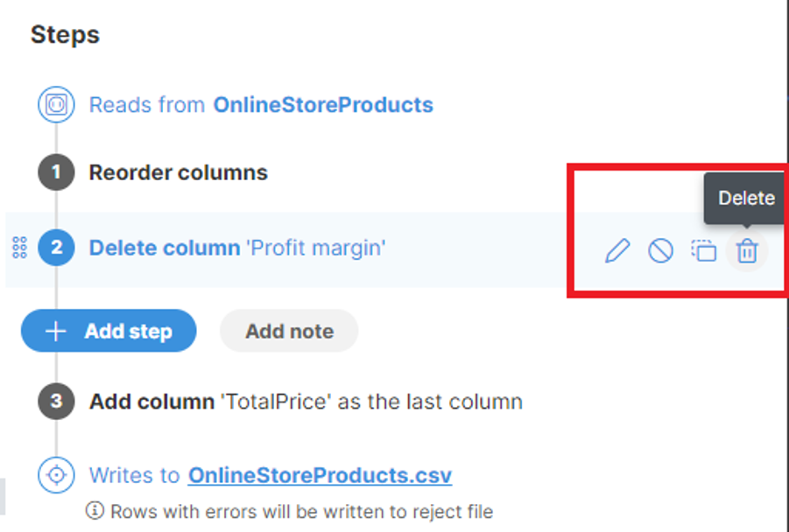This screenshot has height=532, width=789.
Task: Click the trash Delete icon
Action: 746,251
